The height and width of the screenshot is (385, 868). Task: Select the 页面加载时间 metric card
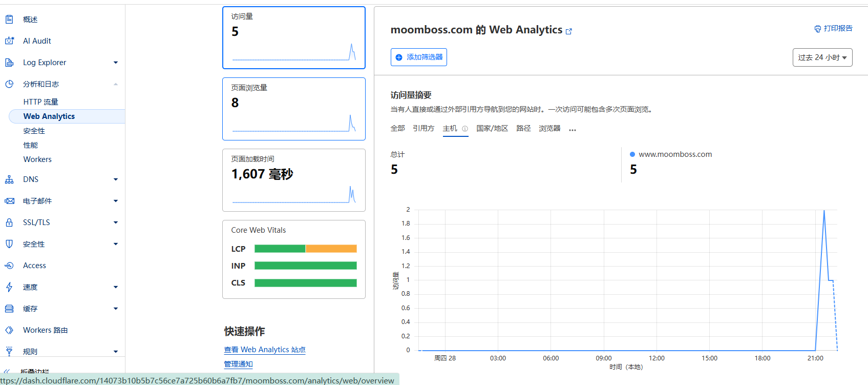click(x=294, y=180)
